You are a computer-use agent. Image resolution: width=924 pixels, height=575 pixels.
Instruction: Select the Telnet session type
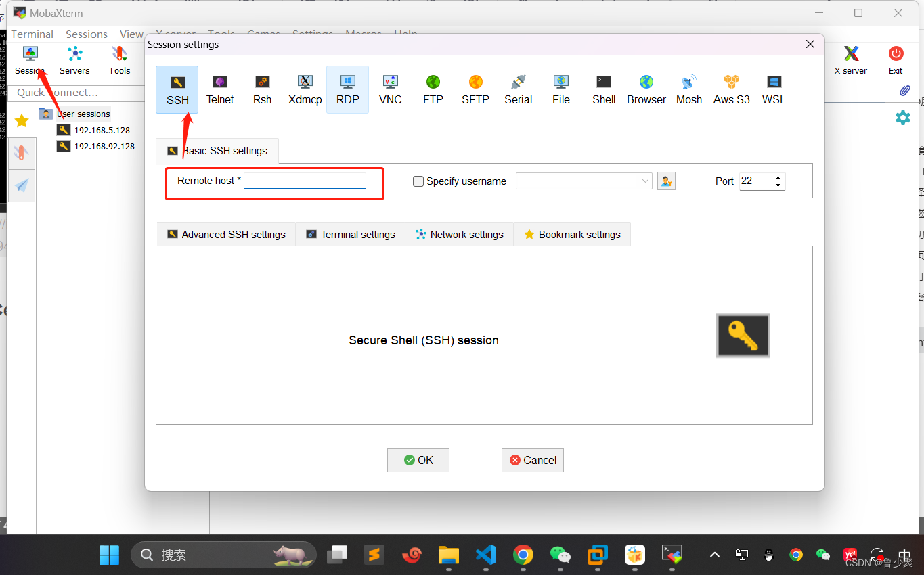[x=220, y=89]
